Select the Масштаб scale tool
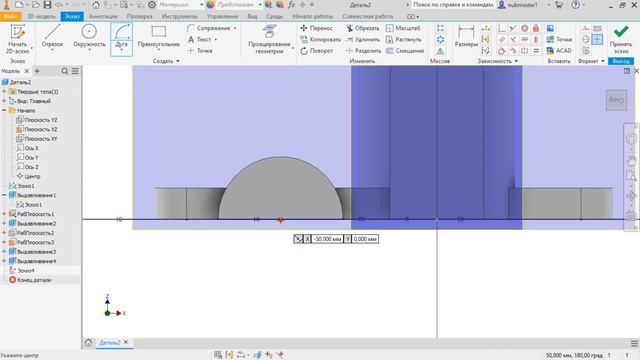The height and width of the screenshot is (360, 640). pyautogui.click(x=403, y=28)
